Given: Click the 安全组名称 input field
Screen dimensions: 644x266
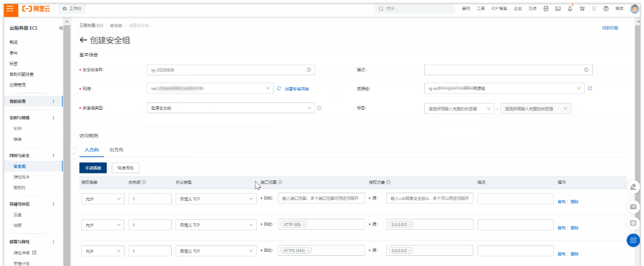Looking at the screenshot, I should click(231, 70).
